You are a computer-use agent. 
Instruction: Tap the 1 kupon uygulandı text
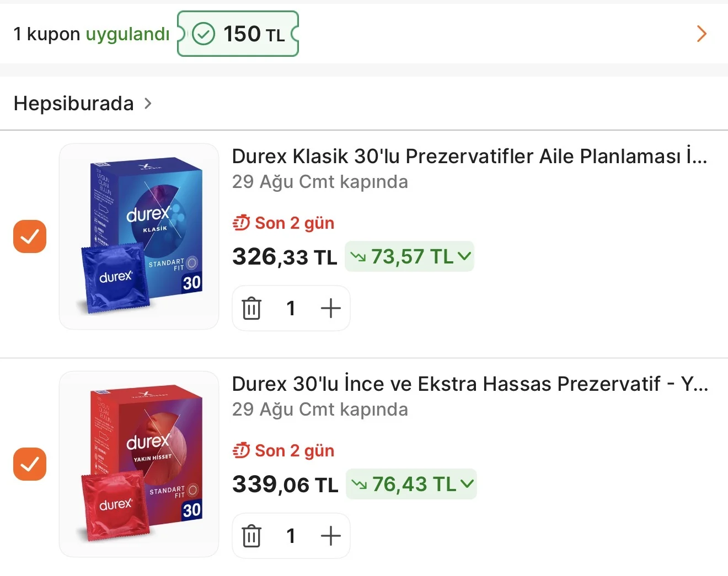(92, 34)
